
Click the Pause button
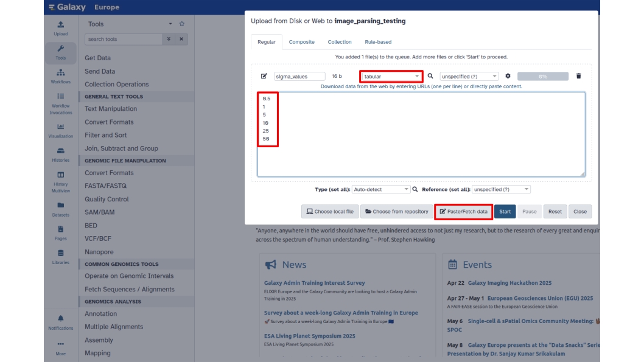530,211
